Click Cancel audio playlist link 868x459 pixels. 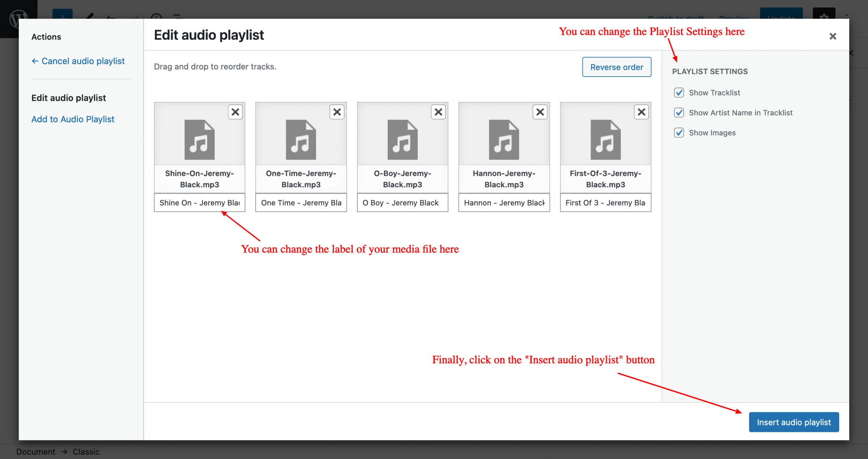pyautogui.click(x=78, y=61)
